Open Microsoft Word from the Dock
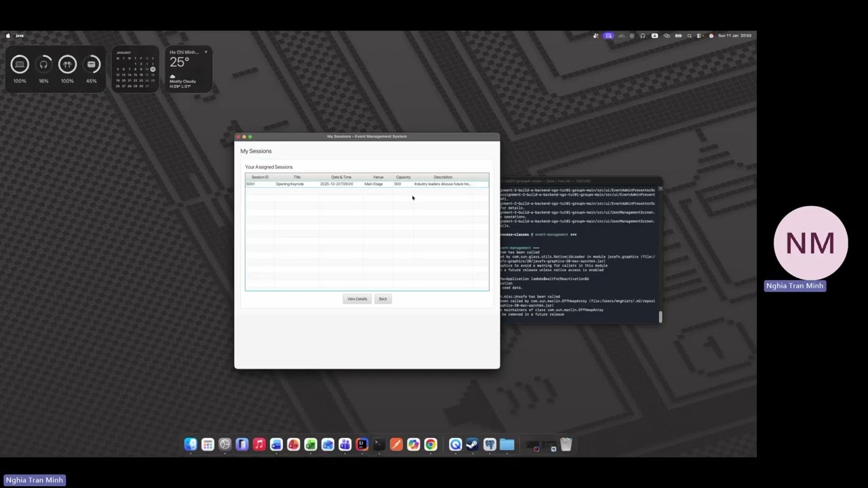 pos(277,445)
